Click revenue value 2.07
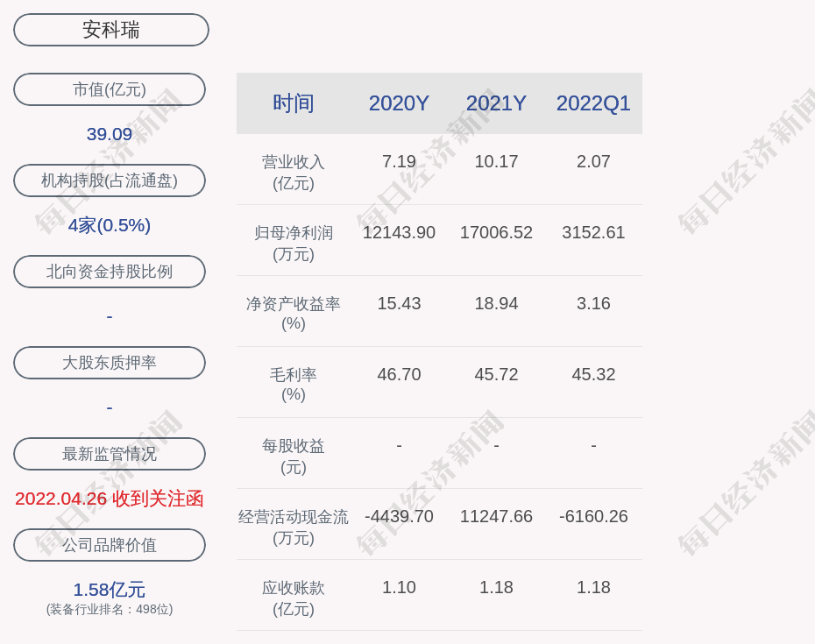This screenshot has height=644, width=815. [x=593, y=161]
